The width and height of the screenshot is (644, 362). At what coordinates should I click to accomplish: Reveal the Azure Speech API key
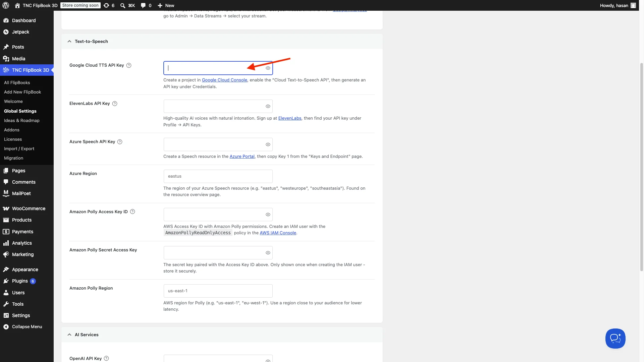click(268, 144)
